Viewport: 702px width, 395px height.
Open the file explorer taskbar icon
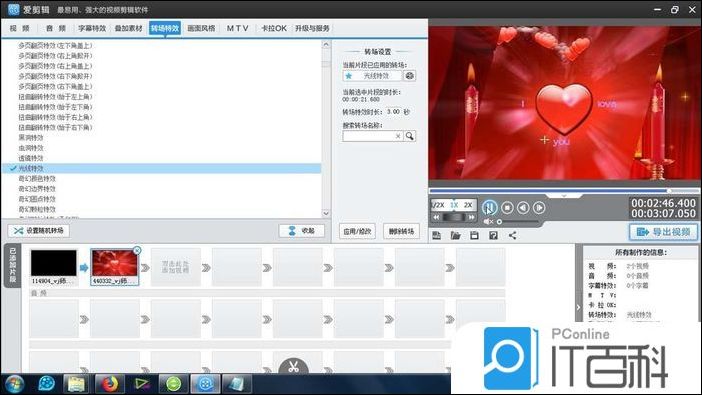coord(77,384)
